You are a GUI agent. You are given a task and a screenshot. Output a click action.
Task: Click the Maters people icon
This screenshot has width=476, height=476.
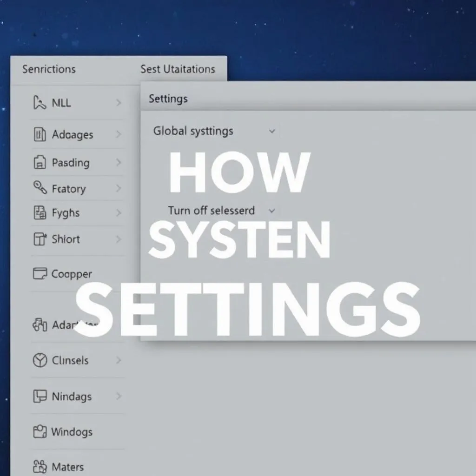pyautogui.click(x=40, y=467)
